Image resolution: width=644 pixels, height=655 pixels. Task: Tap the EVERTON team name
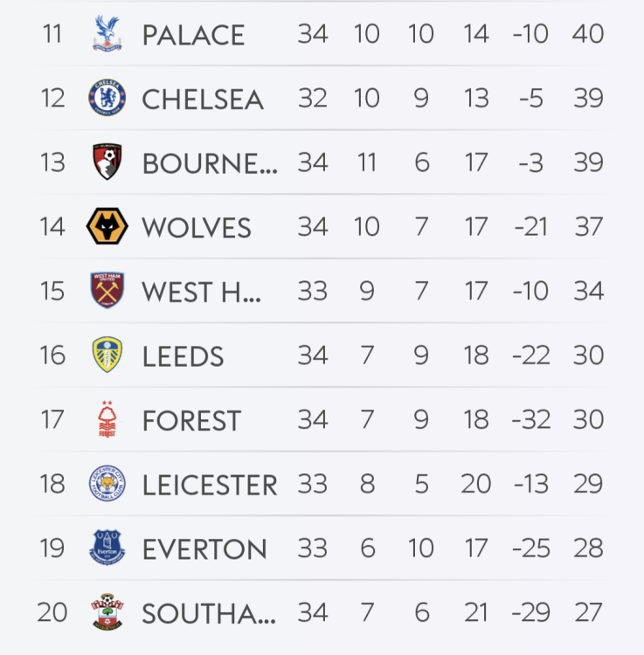tap(204, 549)
